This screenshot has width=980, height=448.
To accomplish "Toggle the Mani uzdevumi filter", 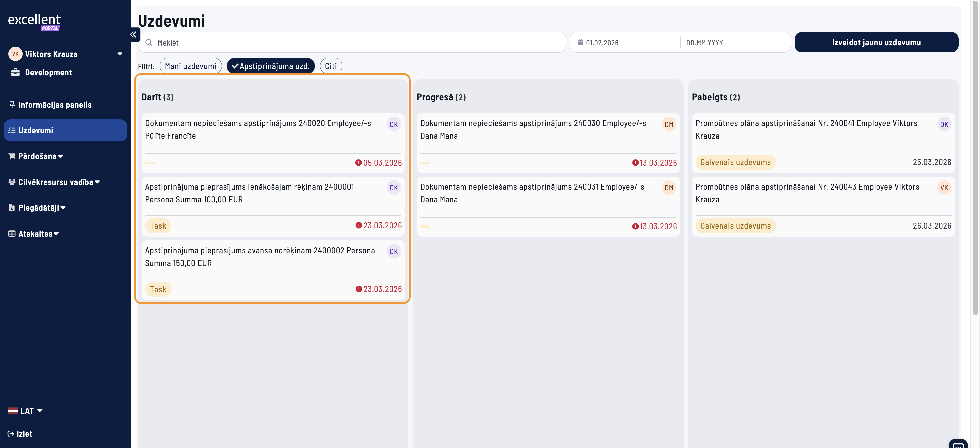I will [x=191, y=66].
